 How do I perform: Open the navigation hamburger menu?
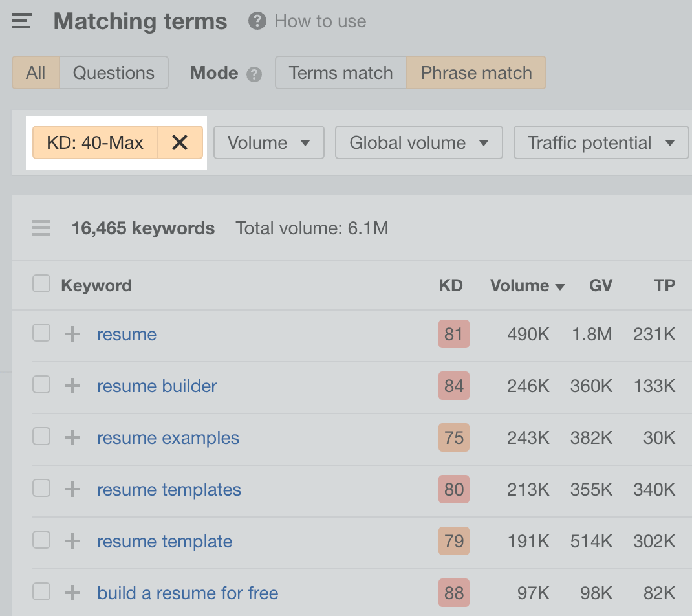21,21
